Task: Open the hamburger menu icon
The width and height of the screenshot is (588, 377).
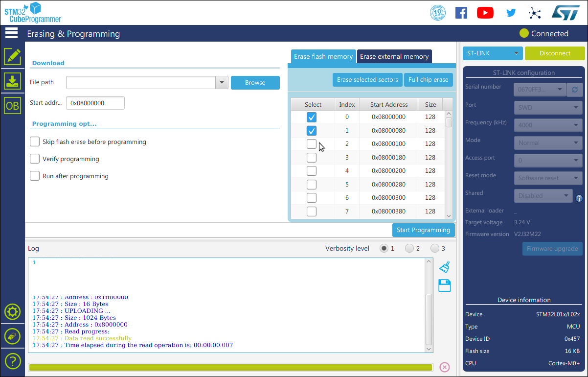Action: click(11, 33)
